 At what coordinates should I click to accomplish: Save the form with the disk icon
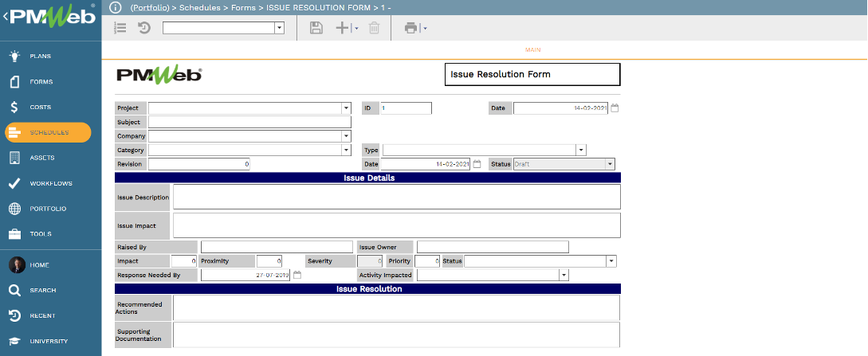click(316, 28)
